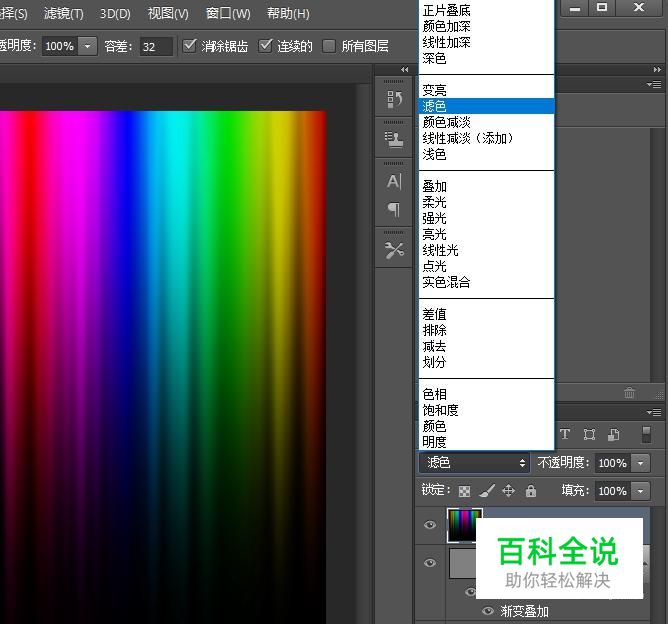Viewport: 668px width, 624px height.
Task: Toggle the 消除锯齿 anti-alias checkbox
Action: coord(191,46)
